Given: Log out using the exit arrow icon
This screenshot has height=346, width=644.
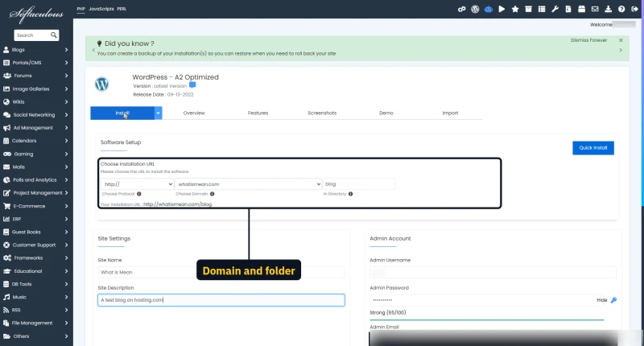Looking at the screenshot, I should [634, 9].
